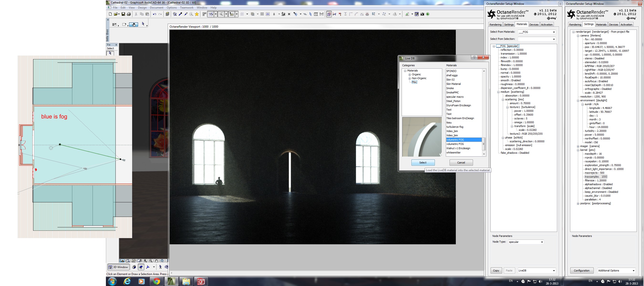Click the Select button in Live DB
The width and height of the screenshot is (644, 286).
423,163
